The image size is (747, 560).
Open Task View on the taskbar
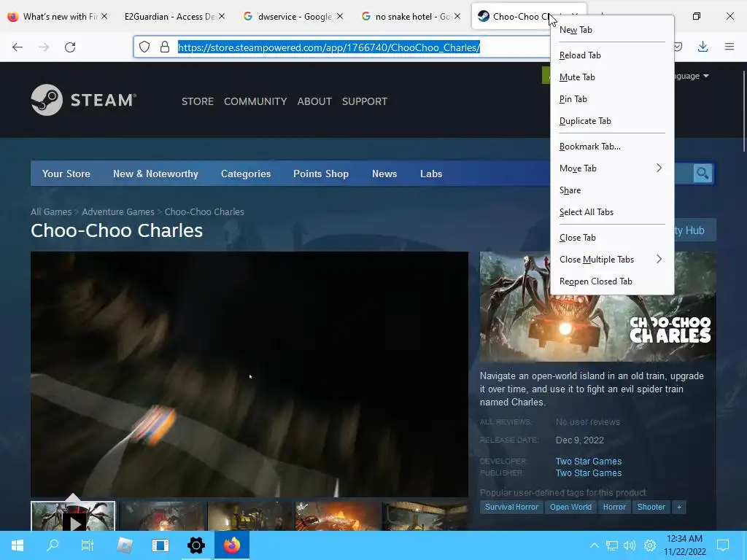tap(88, 545)
